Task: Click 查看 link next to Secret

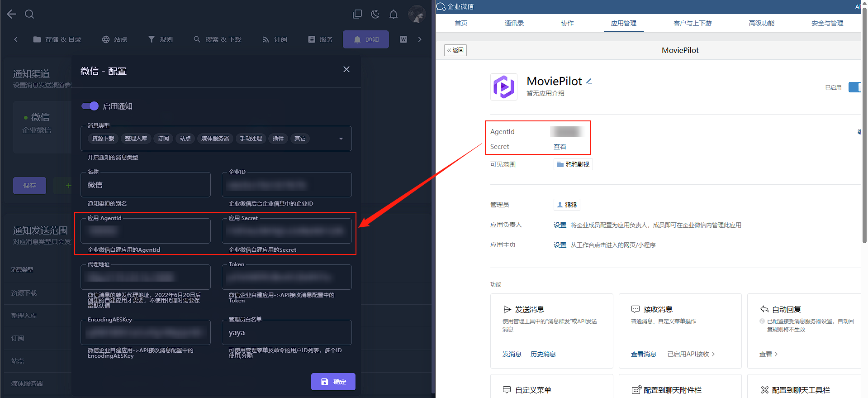Action: click(560, 147)
